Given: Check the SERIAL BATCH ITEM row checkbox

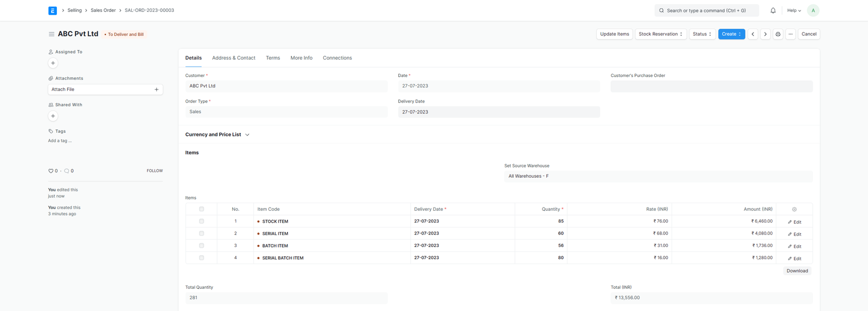Looking at the screenshot, I should click(201, 258).
